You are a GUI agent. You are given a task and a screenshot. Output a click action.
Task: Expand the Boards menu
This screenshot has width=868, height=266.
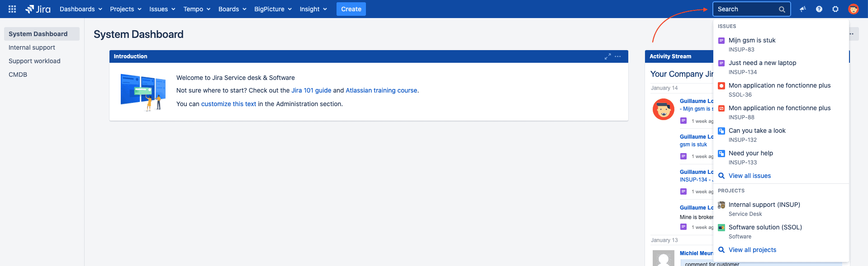coord(232,9)
